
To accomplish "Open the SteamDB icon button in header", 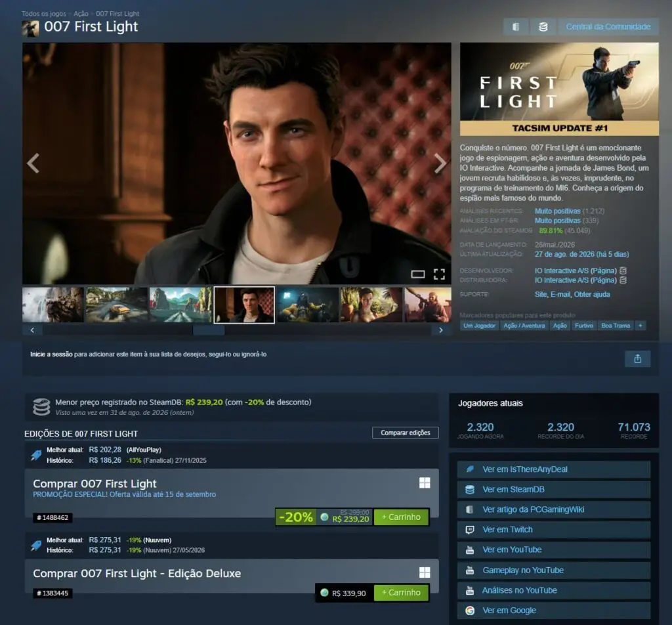I will pyautogui.click(x=543, y=26).
